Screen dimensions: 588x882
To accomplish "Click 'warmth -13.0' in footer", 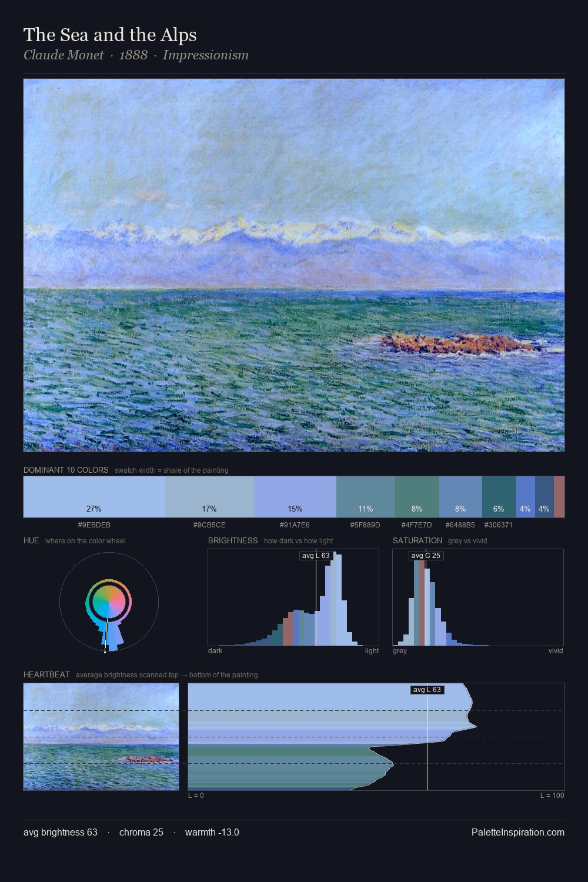I will pyautogui.click(x=212, y=832).
